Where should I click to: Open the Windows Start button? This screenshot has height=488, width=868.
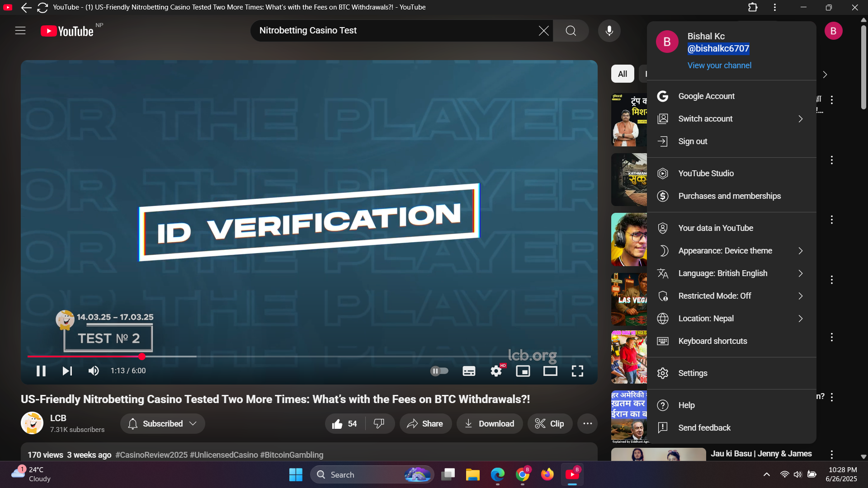pyautogui.click(x=296, y=474)
